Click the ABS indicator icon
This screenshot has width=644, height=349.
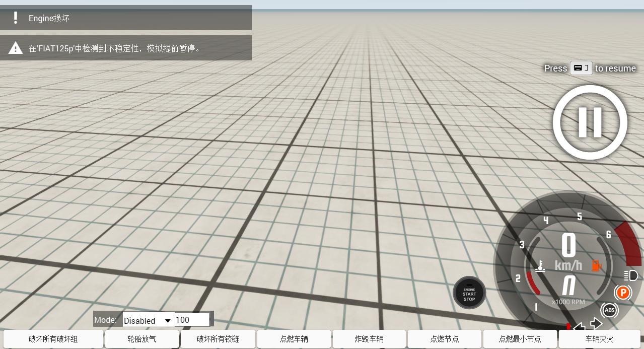point(609,310)
